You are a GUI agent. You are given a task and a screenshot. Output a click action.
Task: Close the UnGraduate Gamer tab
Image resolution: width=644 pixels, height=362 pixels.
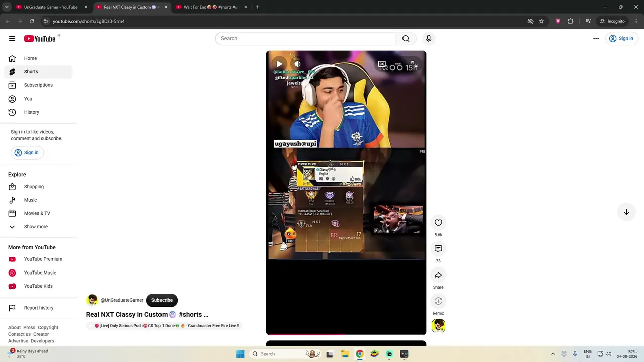click(x=86, y=7)
